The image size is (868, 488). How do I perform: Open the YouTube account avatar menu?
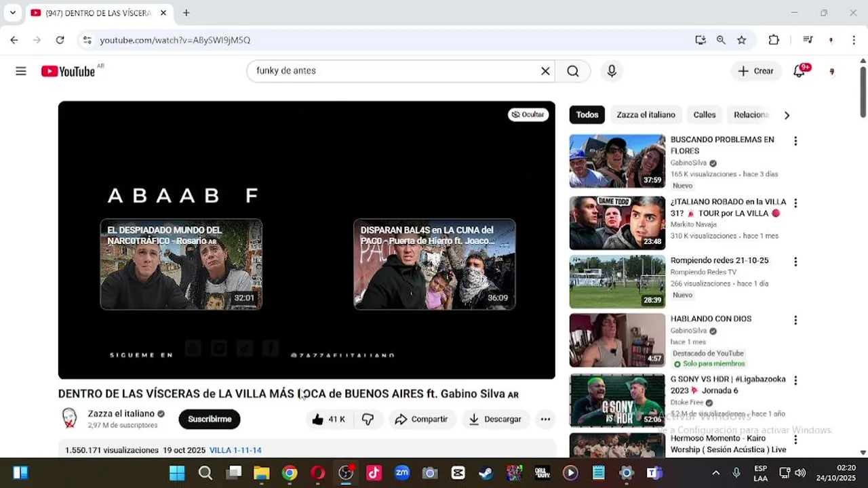pos(832,71)
